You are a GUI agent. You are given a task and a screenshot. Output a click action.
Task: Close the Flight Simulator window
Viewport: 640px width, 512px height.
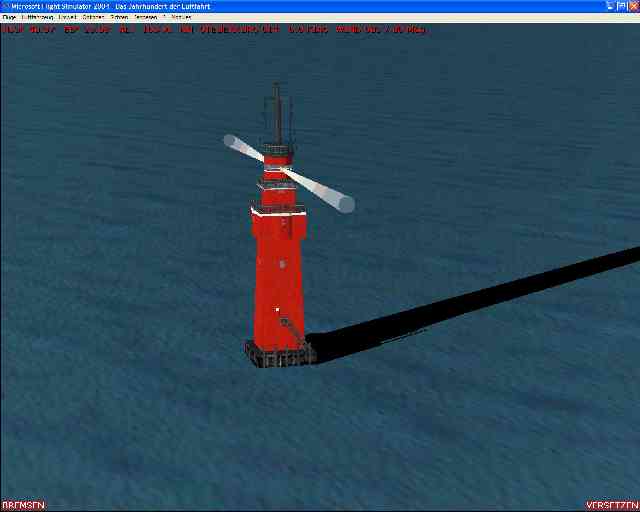click(632, 6)
